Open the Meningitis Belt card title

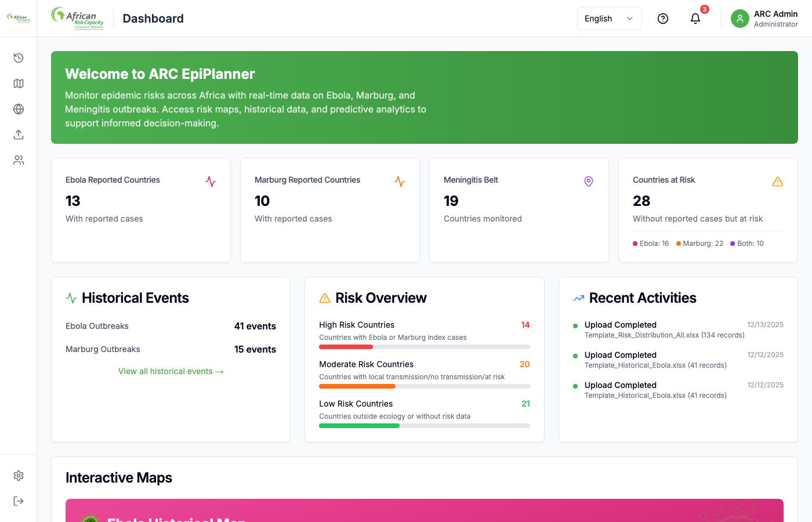click(471, 180)
